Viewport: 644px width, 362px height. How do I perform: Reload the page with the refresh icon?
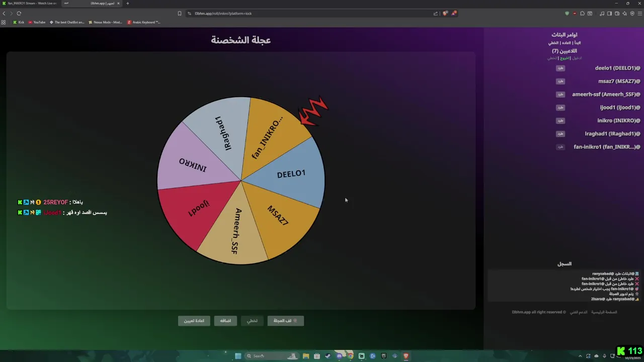19,14
